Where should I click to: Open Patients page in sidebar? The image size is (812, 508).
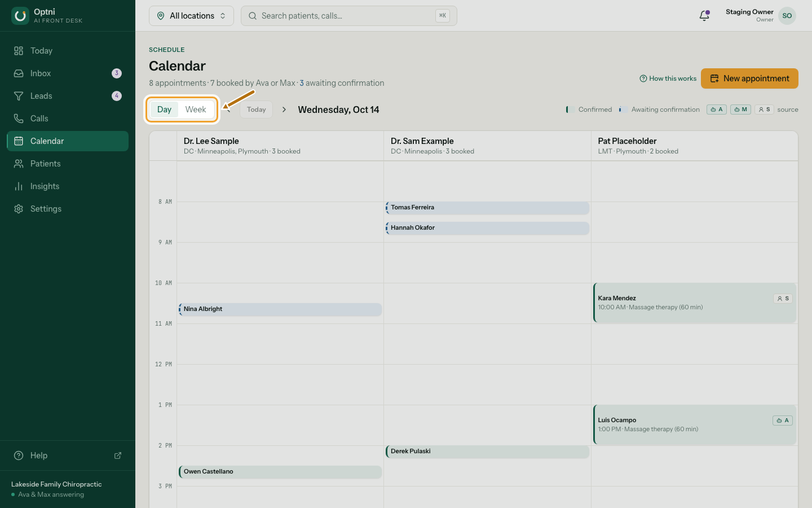pos(68,164)
